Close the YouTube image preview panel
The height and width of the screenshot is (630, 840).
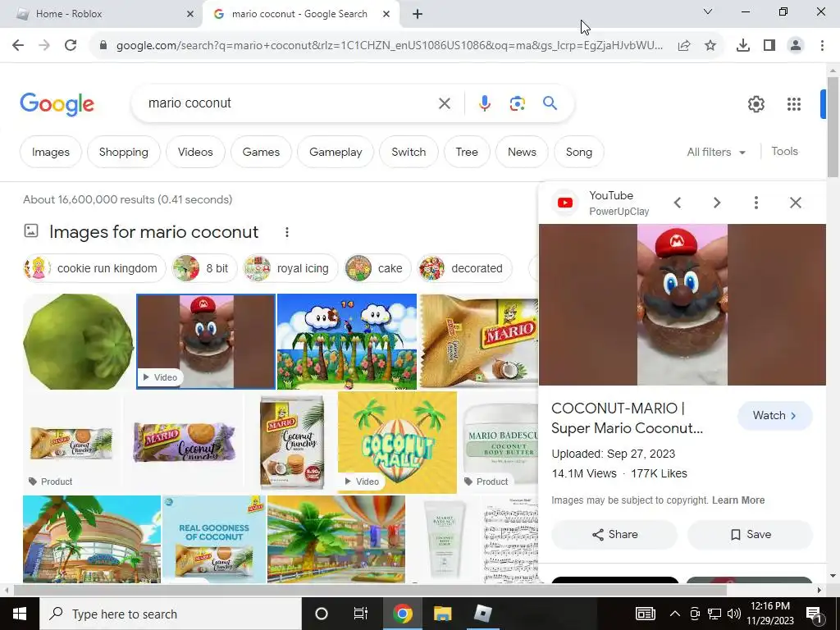click(796, 203)
